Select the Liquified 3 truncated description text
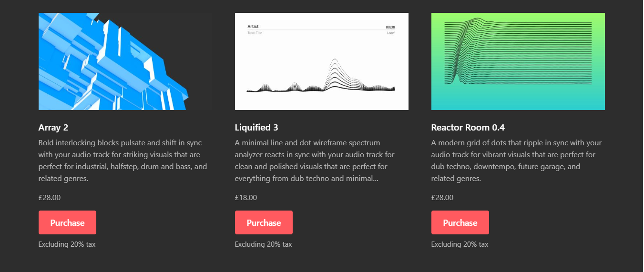The height and width of the screenshot is (272, 644). pos(315,161)
